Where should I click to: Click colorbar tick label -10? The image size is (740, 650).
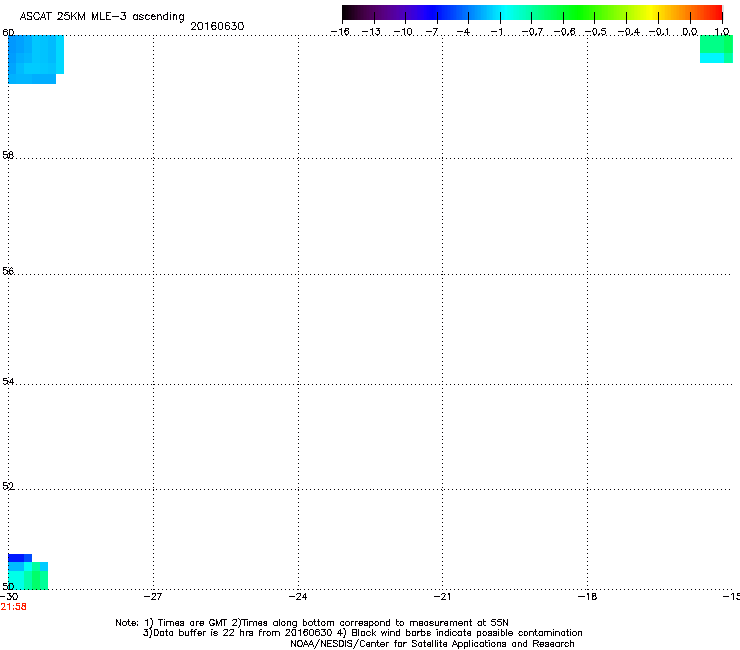(403, 32)
